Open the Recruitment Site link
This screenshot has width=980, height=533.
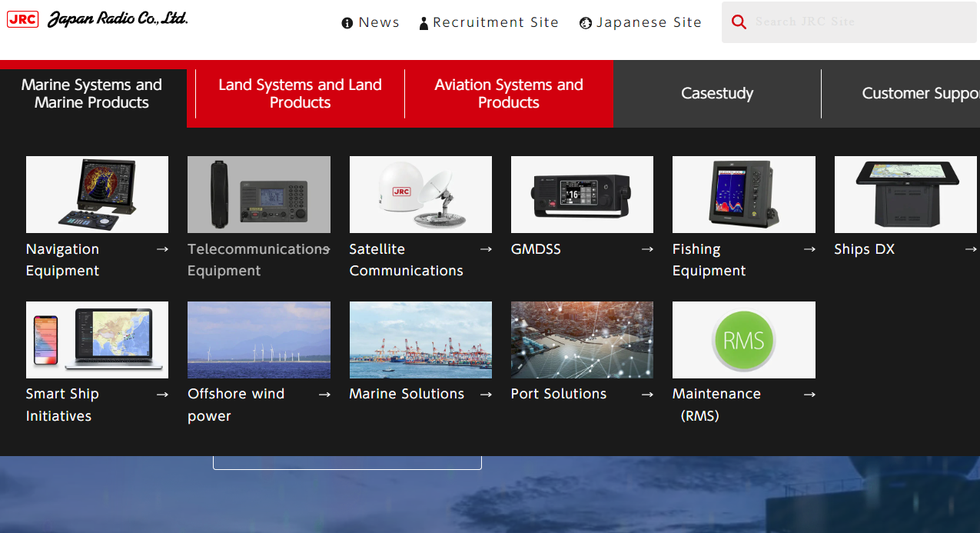496,22
